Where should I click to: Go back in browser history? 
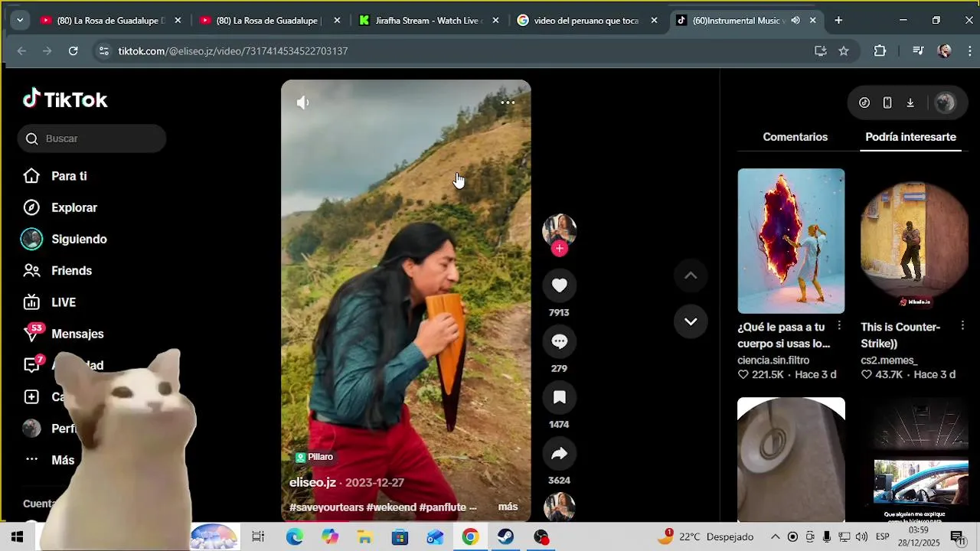pos(21,51)
